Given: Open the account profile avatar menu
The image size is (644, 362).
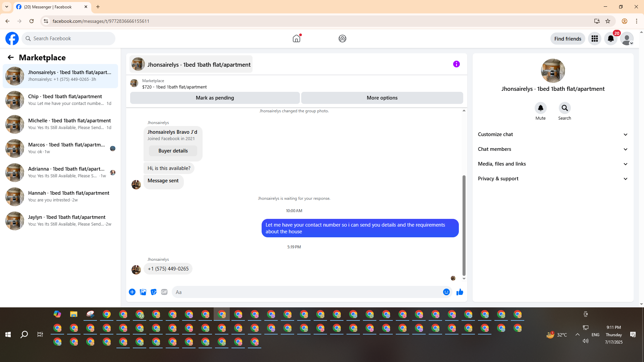Looking at the screenshot, I should [627, 39].
